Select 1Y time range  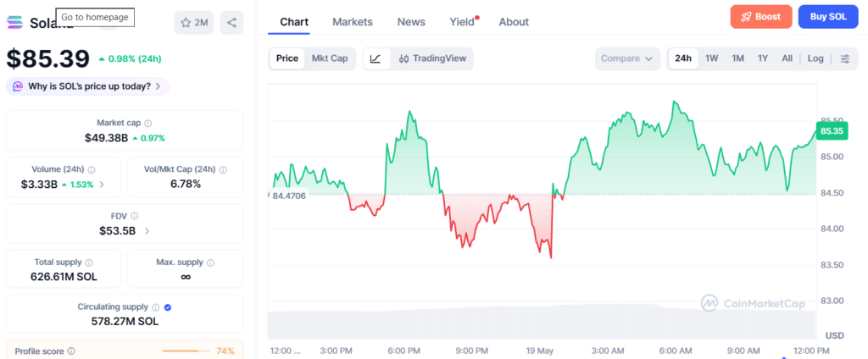(x=763, y=58)
